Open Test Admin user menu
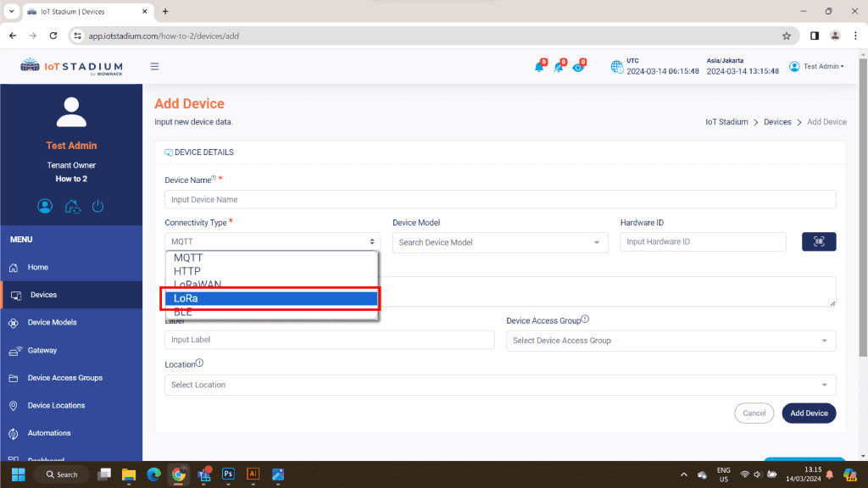 click(816, 67)
